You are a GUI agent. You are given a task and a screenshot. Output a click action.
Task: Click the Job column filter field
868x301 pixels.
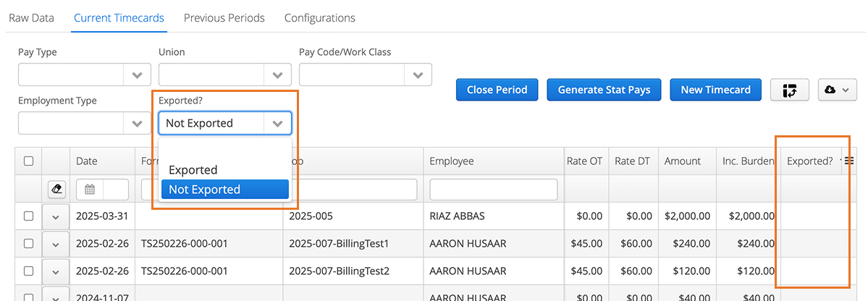[353, 190]
